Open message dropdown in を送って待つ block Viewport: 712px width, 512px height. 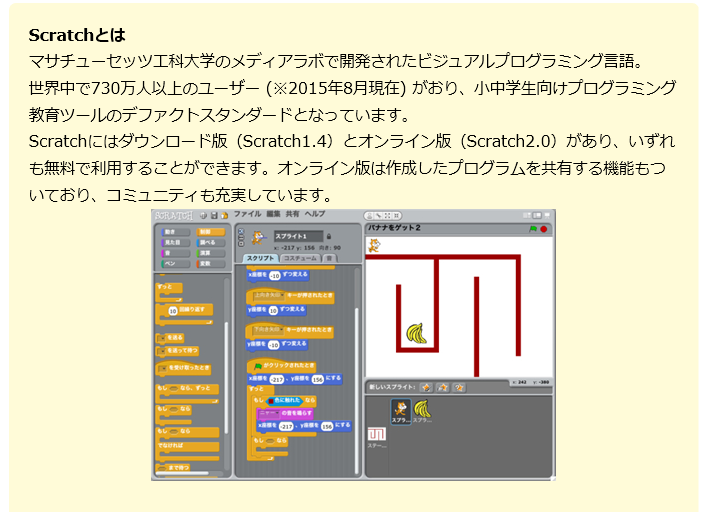tap(162, 351)
